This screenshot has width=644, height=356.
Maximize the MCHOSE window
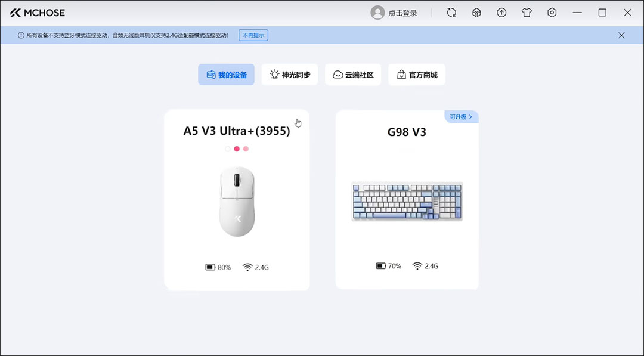tap(602, 13)
